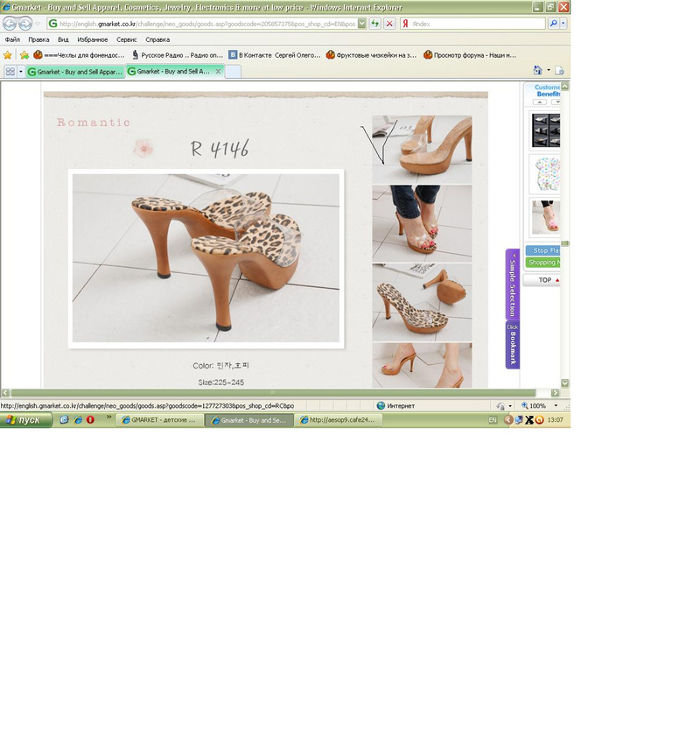Screen dimensions: 700x737
Task: Click the browser Forward arrow button
Action: click(x=24, y=23)
